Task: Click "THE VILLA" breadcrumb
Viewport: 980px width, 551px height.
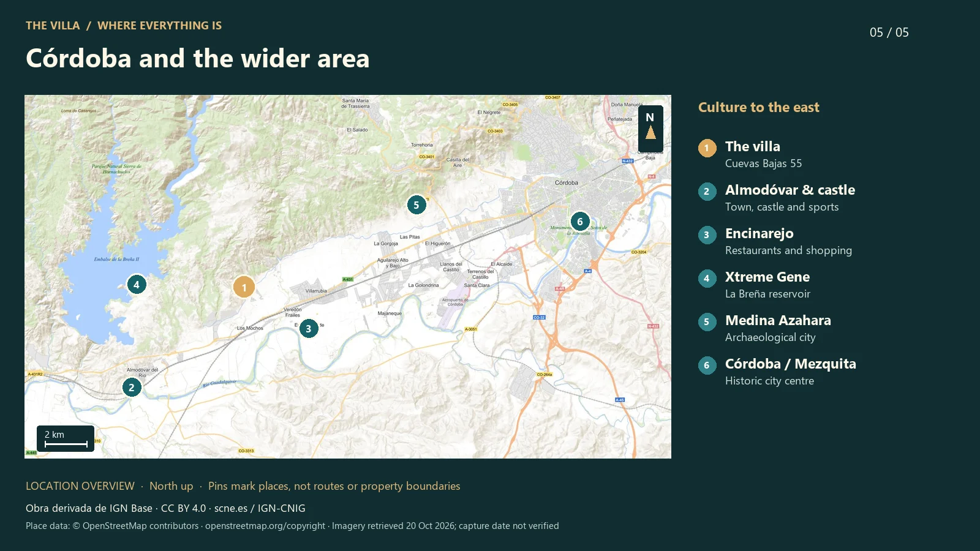Action: 53,26
